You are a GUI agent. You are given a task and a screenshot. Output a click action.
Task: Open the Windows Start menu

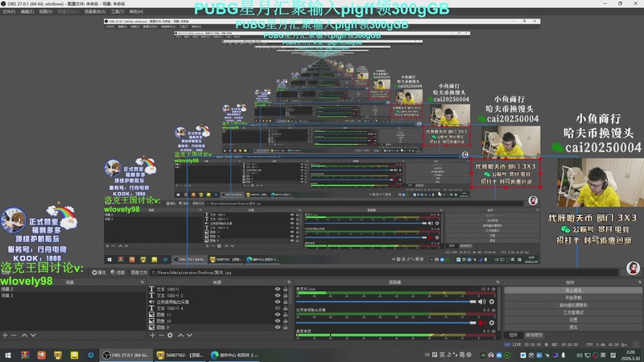coord(8,355)
